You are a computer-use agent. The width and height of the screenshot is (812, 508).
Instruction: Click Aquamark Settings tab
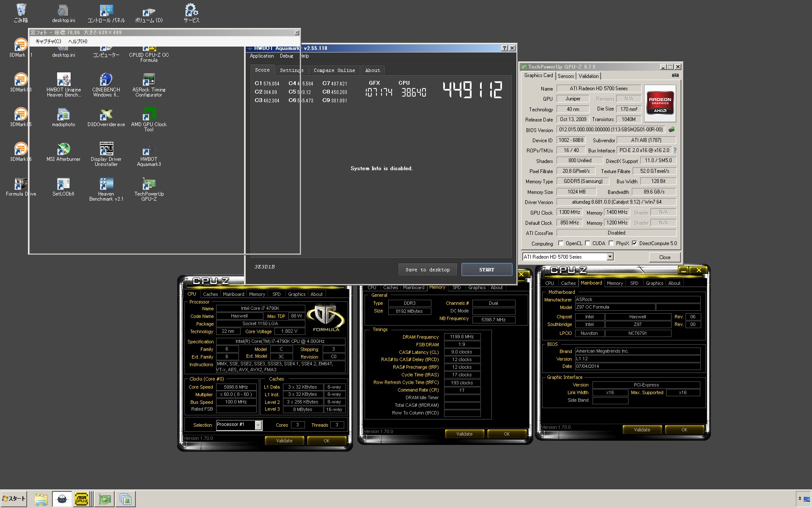click(292, 70)
